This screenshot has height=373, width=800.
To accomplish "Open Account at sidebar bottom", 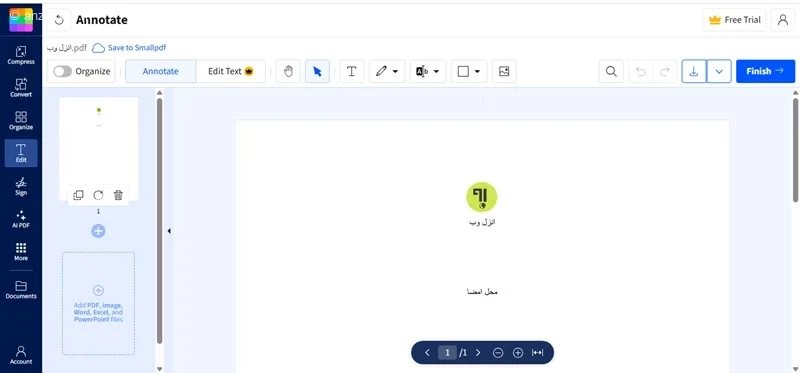I will point(21,355).
